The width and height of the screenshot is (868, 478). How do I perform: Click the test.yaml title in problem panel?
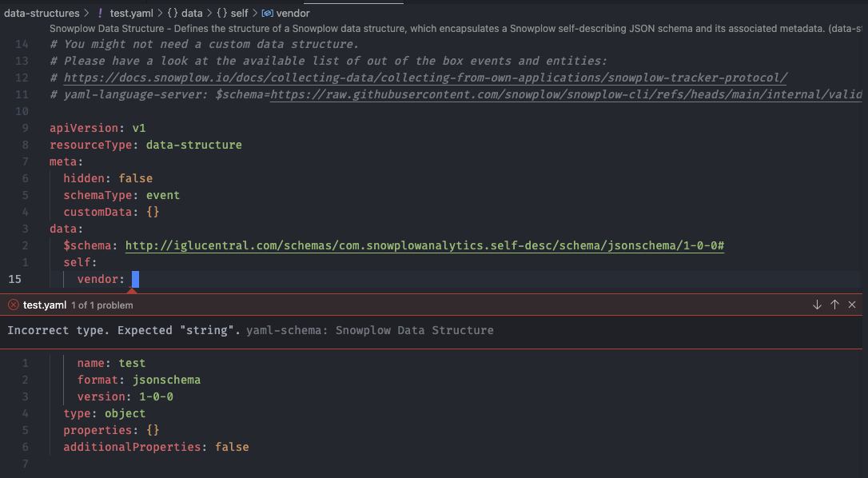coord(43,305)
